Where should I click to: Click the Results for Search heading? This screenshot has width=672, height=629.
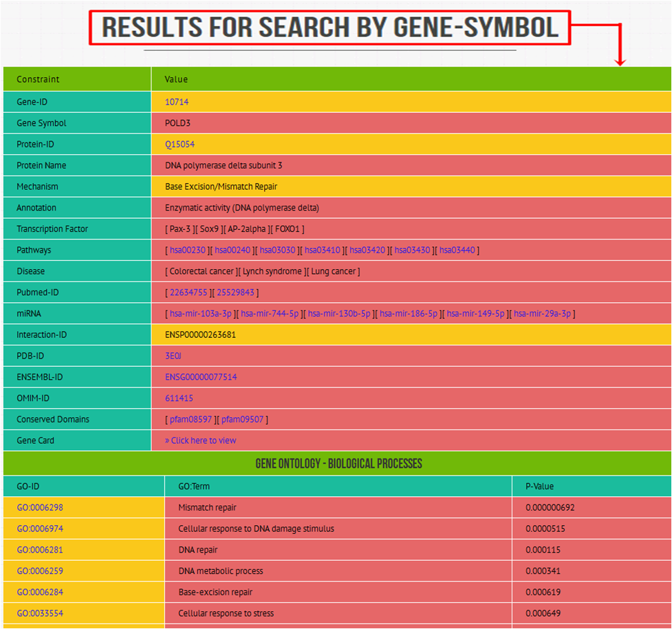pyautogui.click(x=330, y=28)
